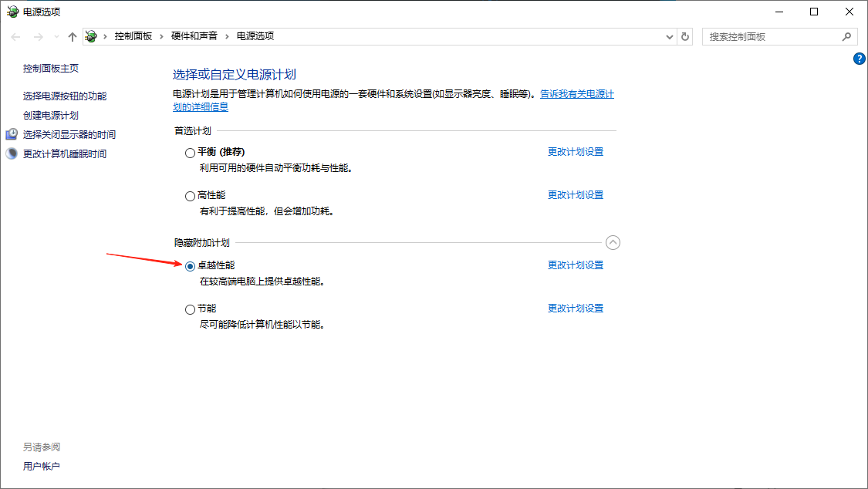Select the 平衡 (推荐) power plan
This screenshot has width=868, height=489.
[x=190, y=153]
